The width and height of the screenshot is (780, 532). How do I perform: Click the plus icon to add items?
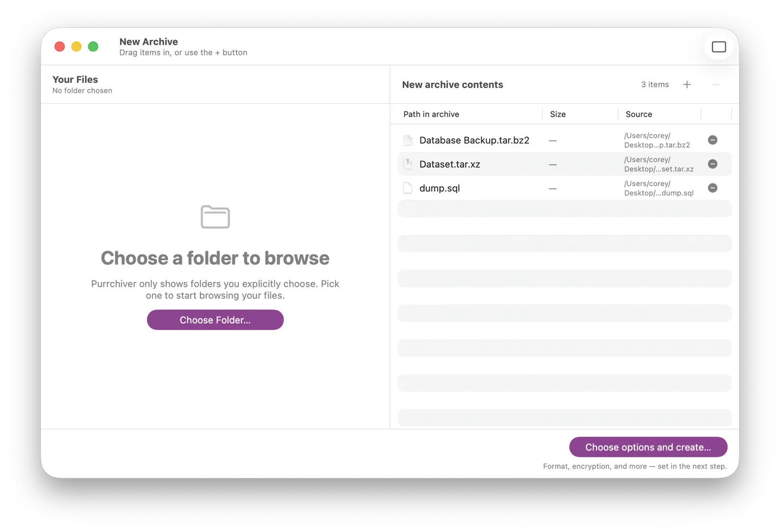687,84
